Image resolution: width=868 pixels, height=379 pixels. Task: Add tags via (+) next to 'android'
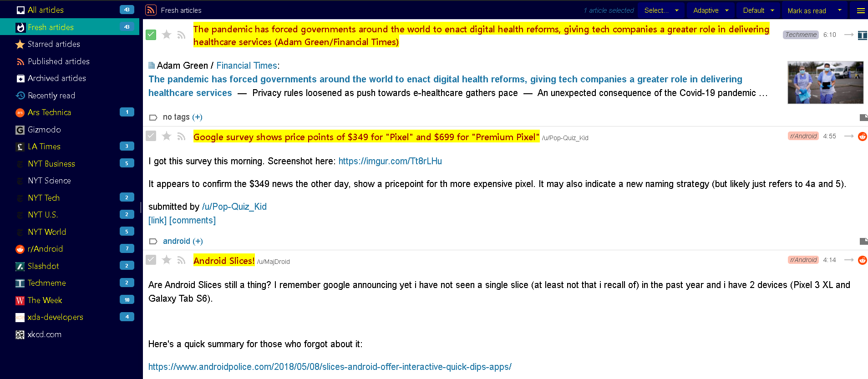point(198,242)
